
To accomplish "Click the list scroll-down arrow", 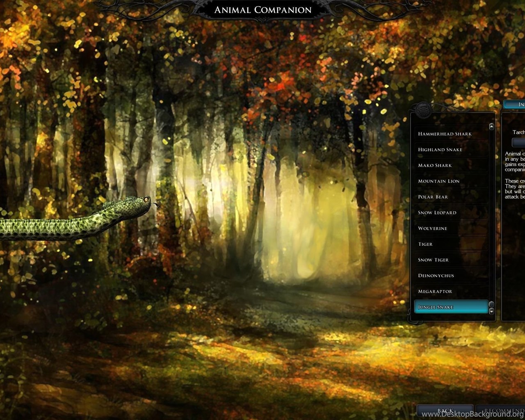I will pos(491,311).
